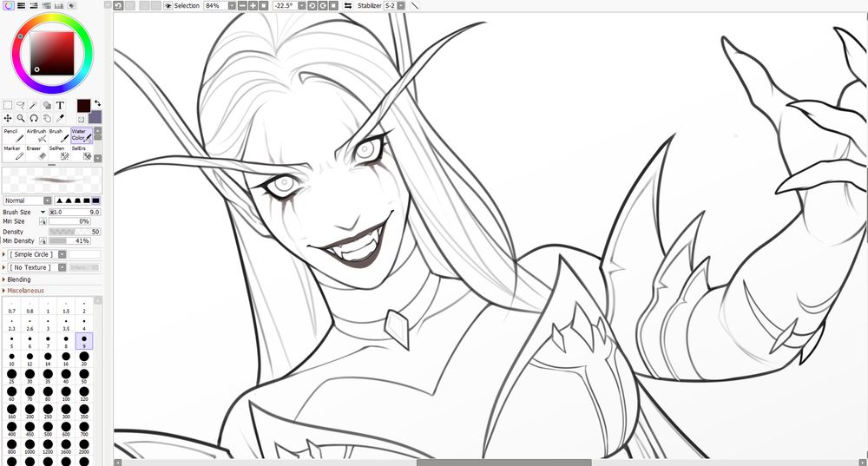868x466 pixels.
Task: Toggle the Selection visibility eye
Action: coord(168,5)
